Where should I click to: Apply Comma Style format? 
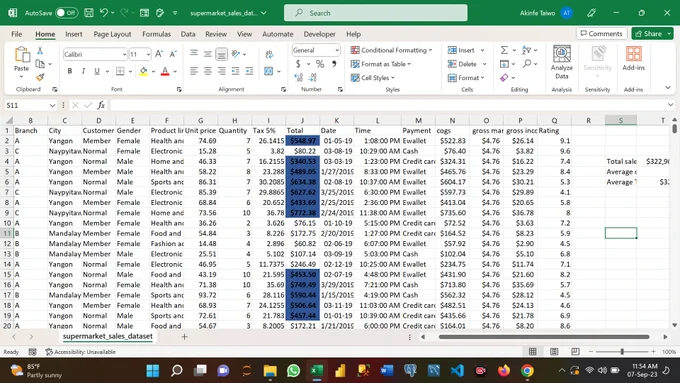point(334,64)
